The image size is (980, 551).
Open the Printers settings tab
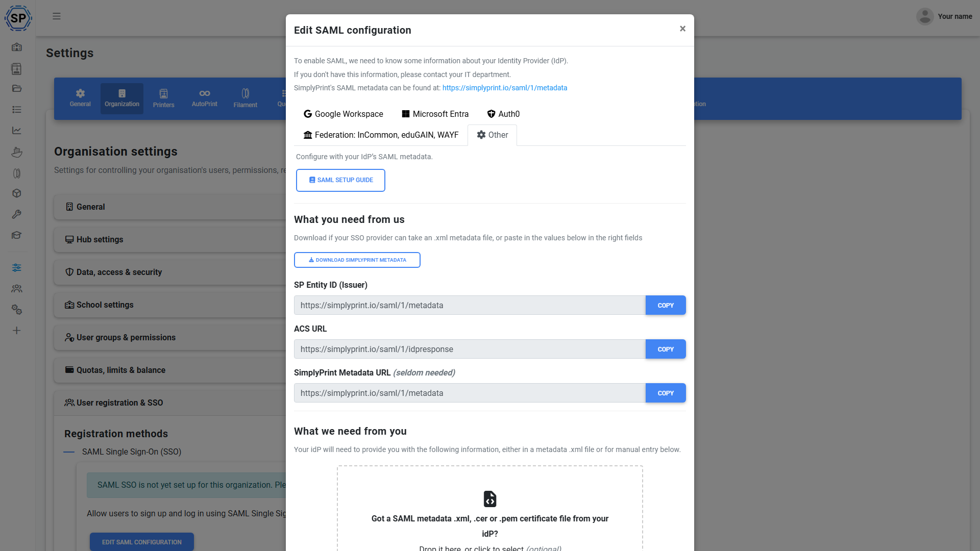pos(164,98)
